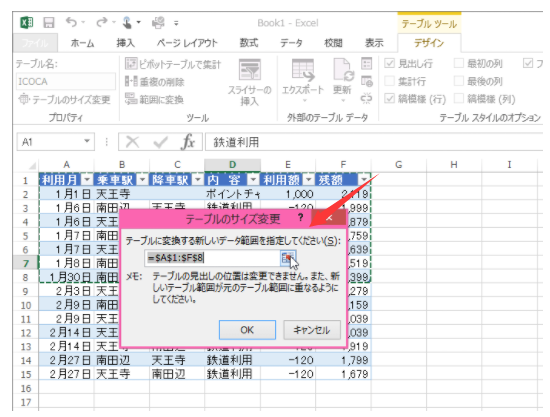550x417 pixels.
Task: Click the fx insert function icon
Action: (188, 142)
